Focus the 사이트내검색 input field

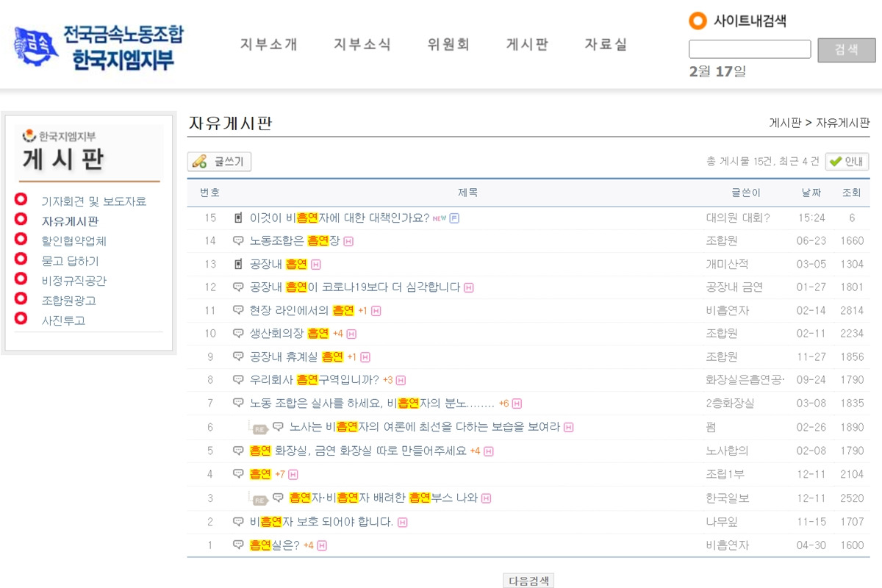tap(750, 49)
